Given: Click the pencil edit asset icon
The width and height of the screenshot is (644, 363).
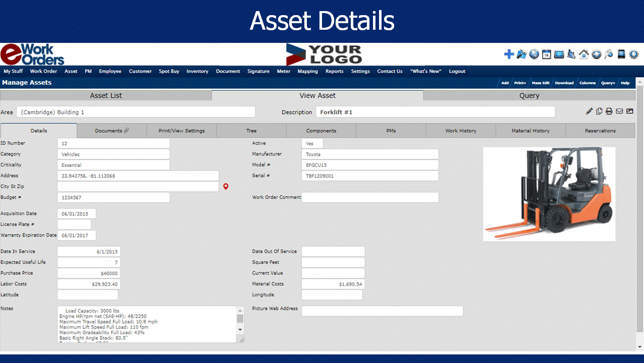Looking at the screenshot, I should pos(589,111).
